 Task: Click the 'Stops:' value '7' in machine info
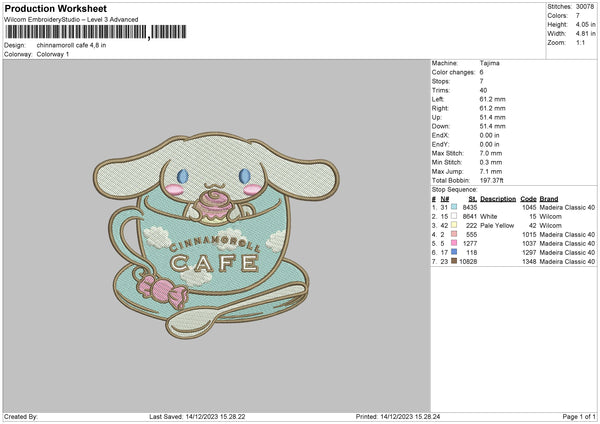481,81
